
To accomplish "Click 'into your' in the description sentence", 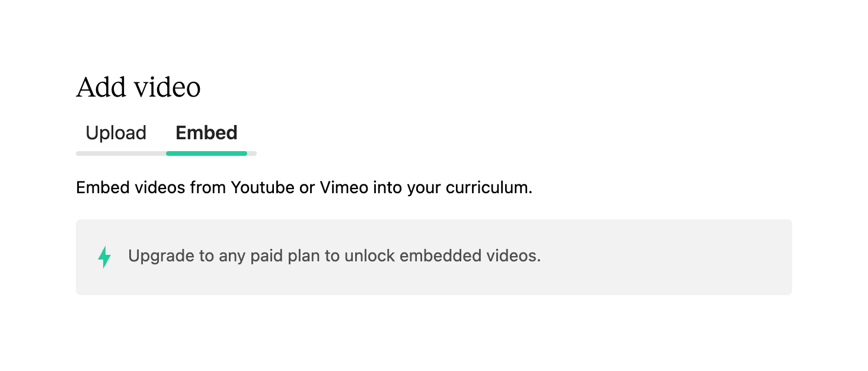I will coord(408,188).
